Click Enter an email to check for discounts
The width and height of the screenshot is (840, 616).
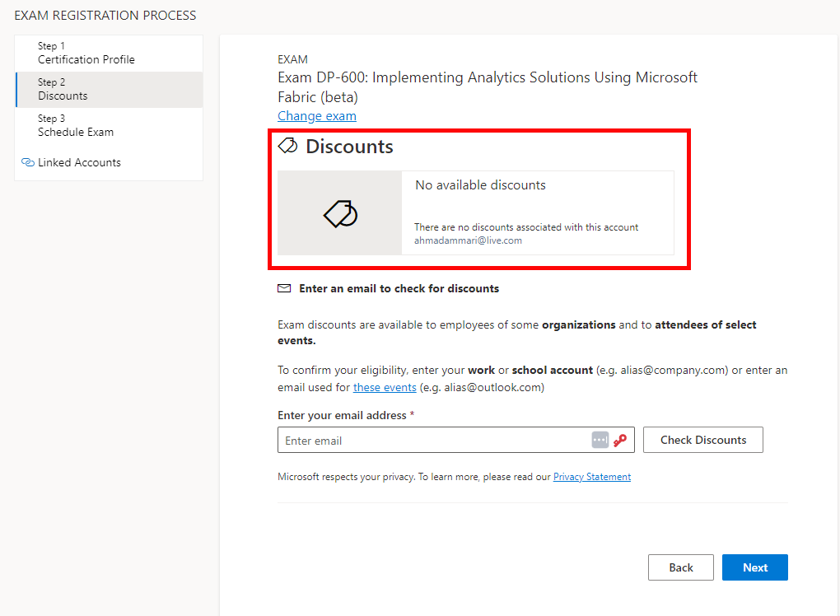pos(399,289)
